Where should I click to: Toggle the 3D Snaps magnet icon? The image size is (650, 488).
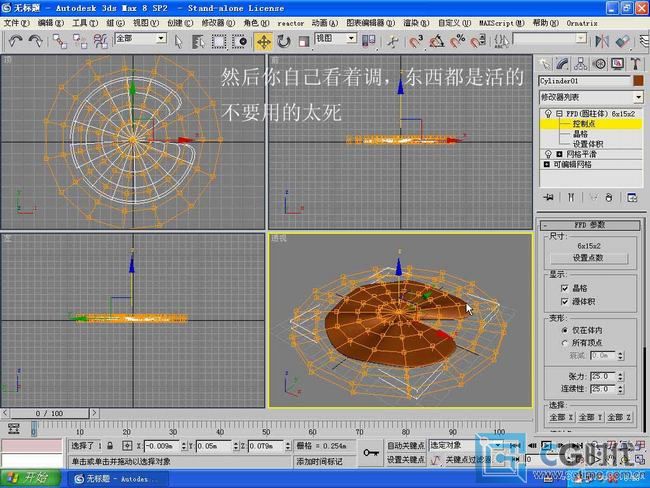(415, 41)
